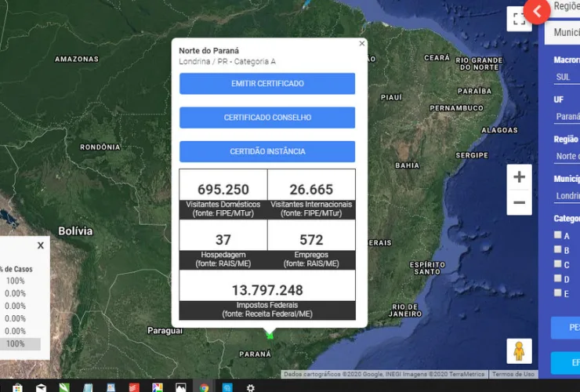Check category E checkbox
The image size is (580, 392).
click(557, 292)
